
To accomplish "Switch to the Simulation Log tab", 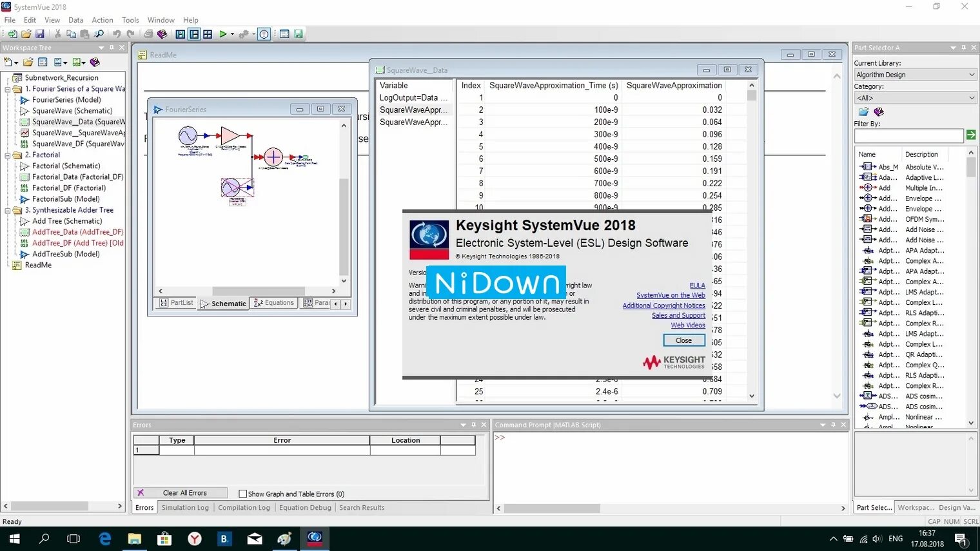I will 185,508.
